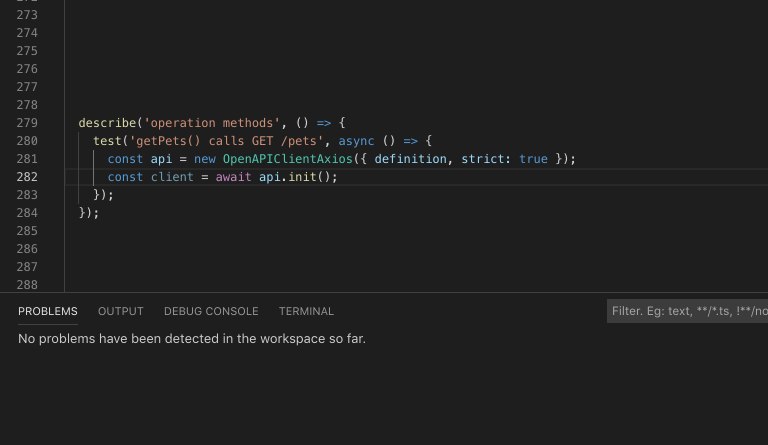Click line number 283 in gutter
768x445 pixels.
[27, 195]
